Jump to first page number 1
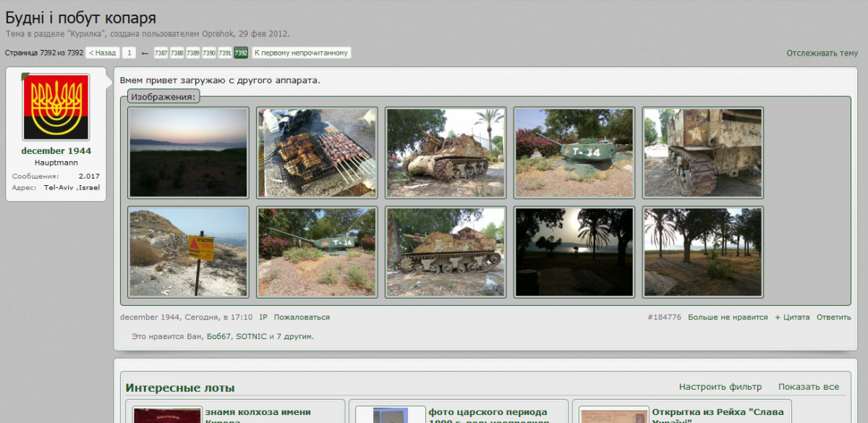Viewport: 868px width, 423px height. pyautogui.click(x=129, y=53)
